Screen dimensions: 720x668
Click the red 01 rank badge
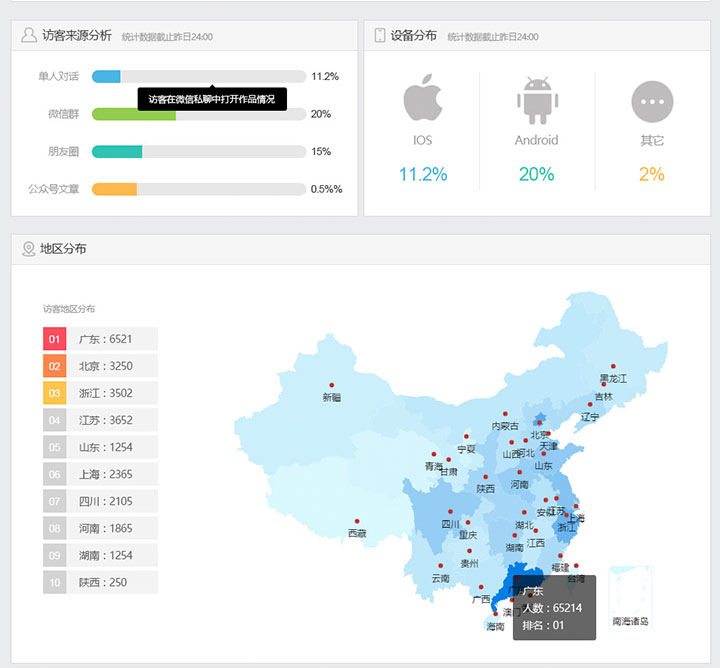tap(55, 339)
